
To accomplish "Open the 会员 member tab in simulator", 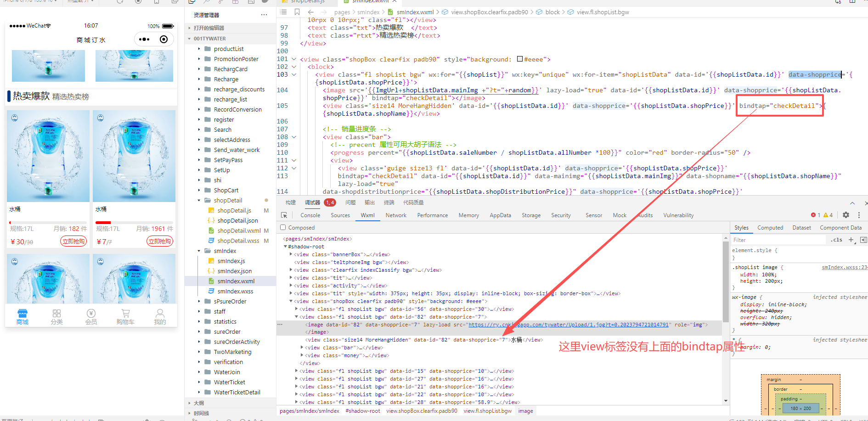I will (x=91, y=317).
